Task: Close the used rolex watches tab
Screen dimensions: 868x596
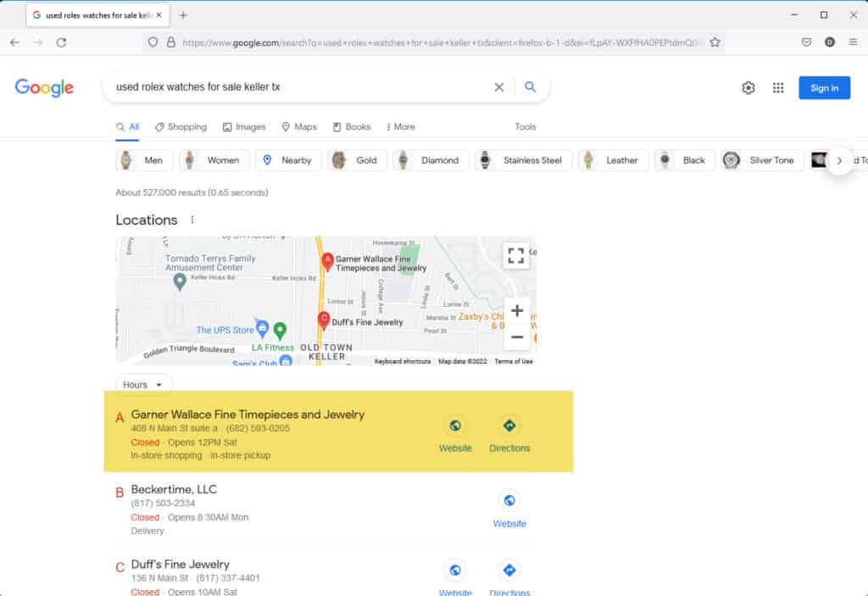Action: (159, 15)
